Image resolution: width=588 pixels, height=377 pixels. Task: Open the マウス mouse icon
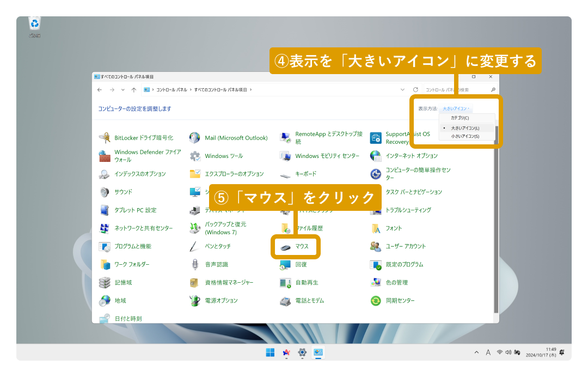pyautogui.click(x=285, y=247)
